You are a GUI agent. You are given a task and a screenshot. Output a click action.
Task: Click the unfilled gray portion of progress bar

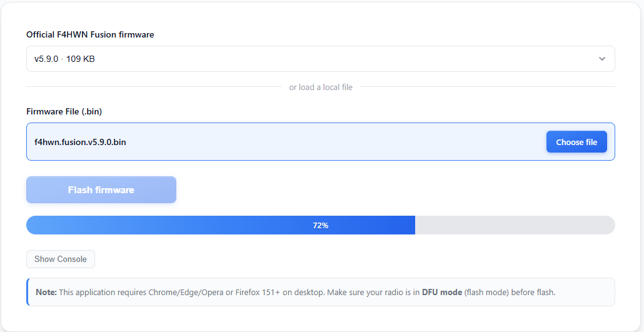(x=515, y=225)
